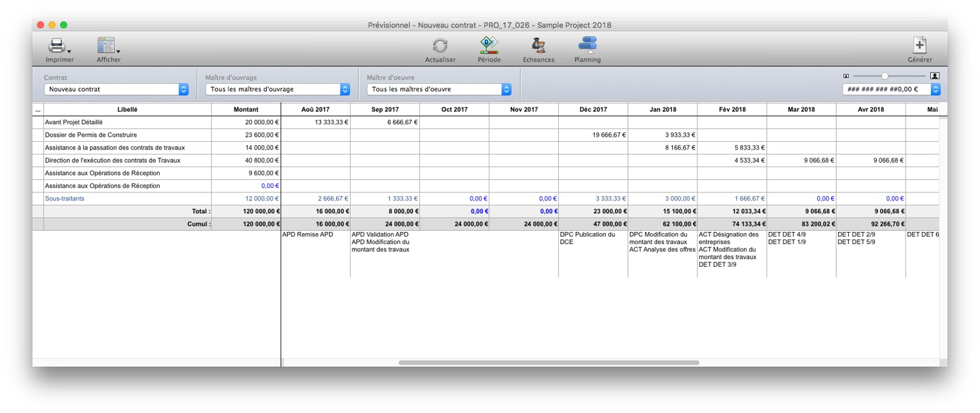This screenshot has height=413, width=980.
Task: Click the Générer document icon
Action: pyautogui.click(x=919, y=45)
